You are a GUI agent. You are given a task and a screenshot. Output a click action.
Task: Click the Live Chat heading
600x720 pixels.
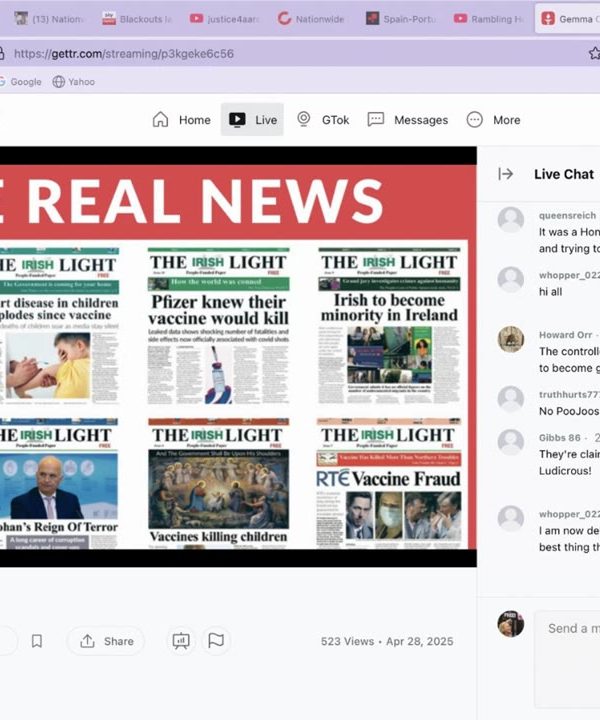[x=564, y=174]
